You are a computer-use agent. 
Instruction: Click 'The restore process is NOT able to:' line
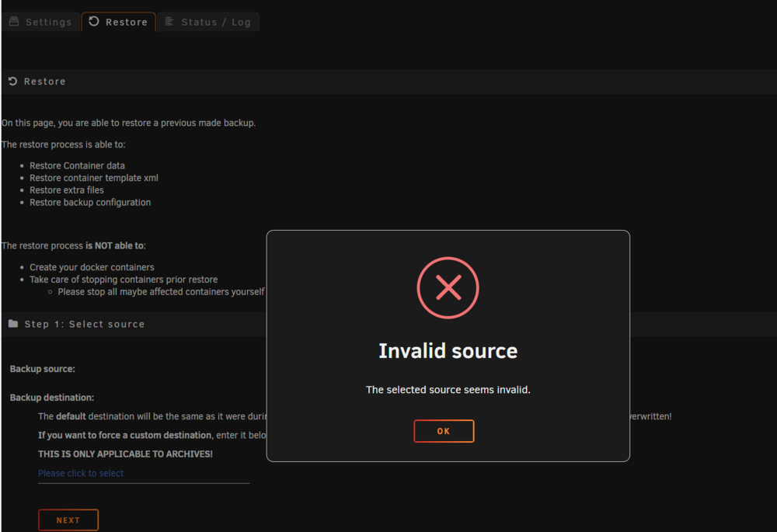[x=74, y=245]
